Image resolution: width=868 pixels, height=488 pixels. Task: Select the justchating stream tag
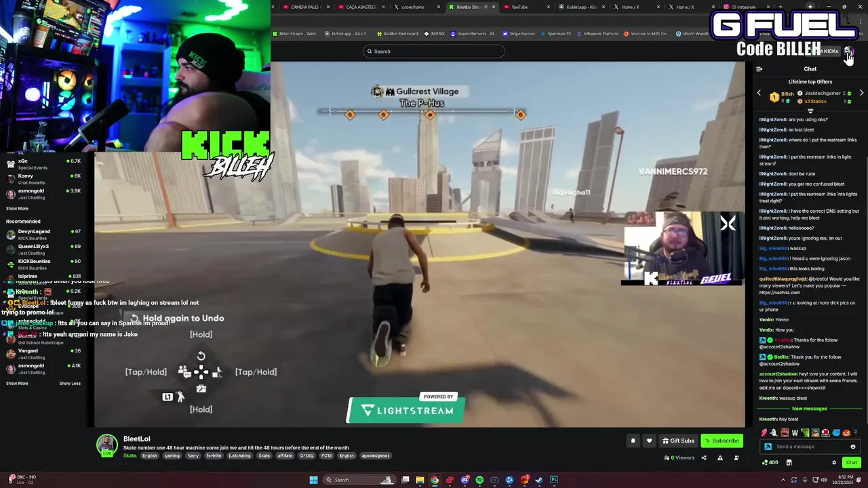click(x=239, y=455)
